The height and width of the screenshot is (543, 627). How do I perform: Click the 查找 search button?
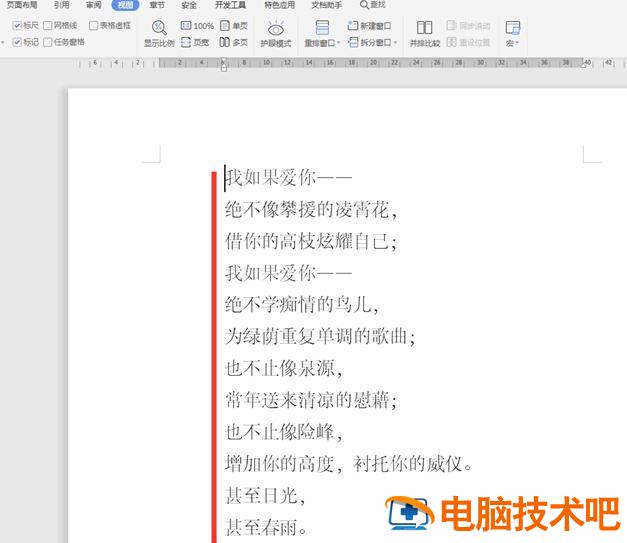[372, 5]
